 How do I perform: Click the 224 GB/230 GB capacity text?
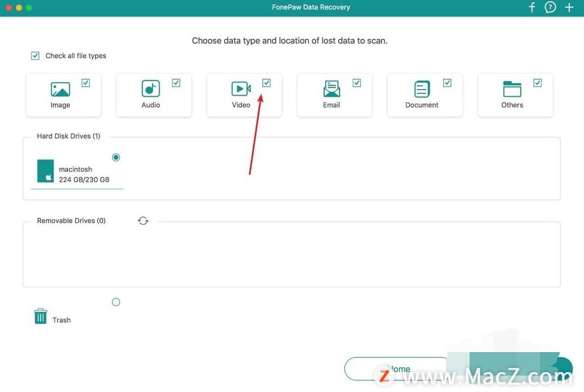coord(84,180)
